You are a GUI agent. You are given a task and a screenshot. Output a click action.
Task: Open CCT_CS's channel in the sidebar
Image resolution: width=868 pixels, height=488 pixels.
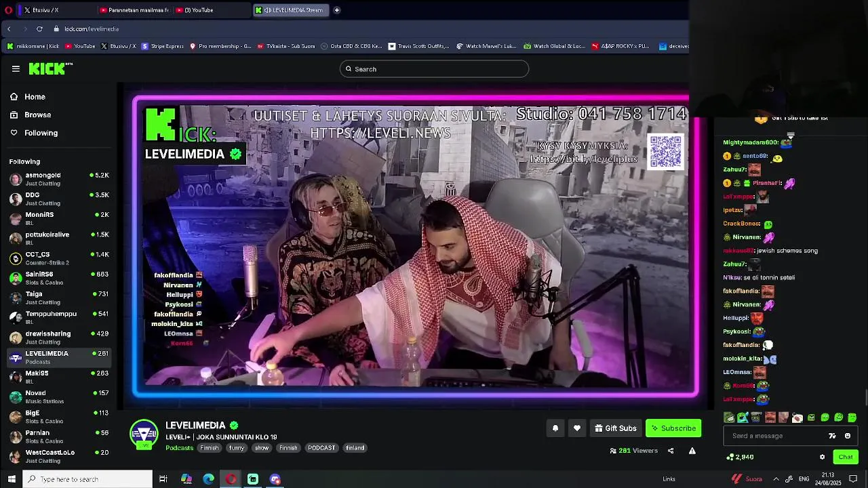tap(59, 258)
